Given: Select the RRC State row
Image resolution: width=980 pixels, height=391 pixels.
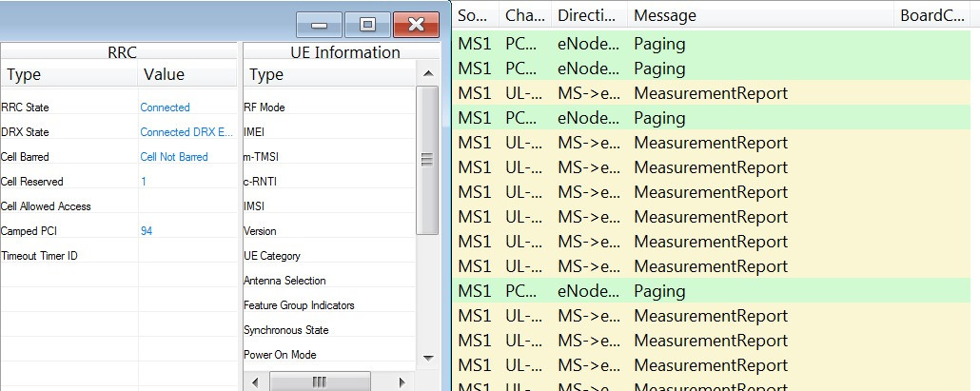Looking at the screenshot, I should click(119, 108).
